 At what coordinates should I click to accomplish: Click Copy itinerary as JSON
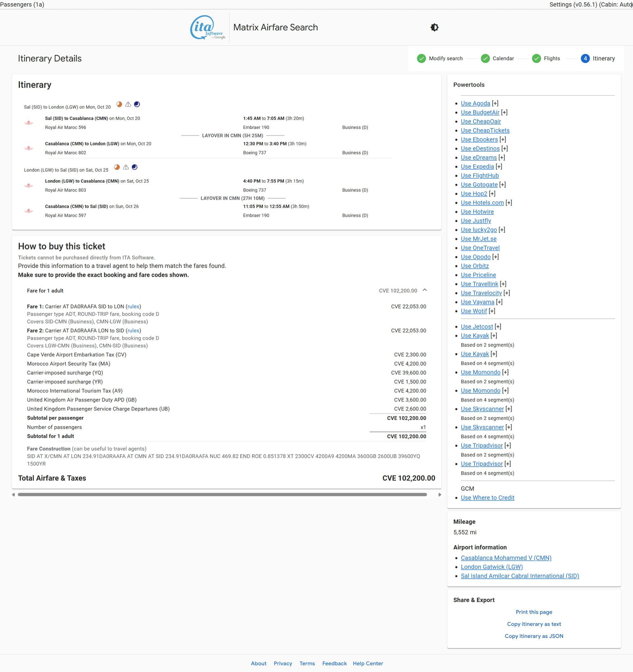tap(534, 636)
